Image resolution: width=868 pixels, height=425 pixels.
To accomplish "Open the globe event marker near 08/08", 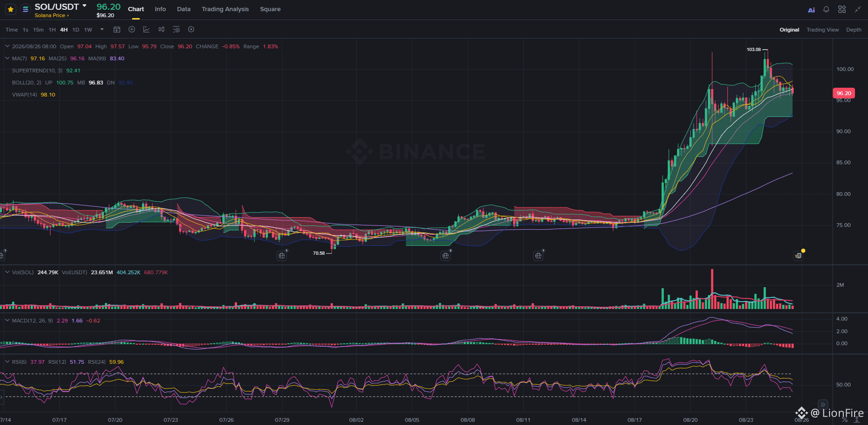I will 445,256.
